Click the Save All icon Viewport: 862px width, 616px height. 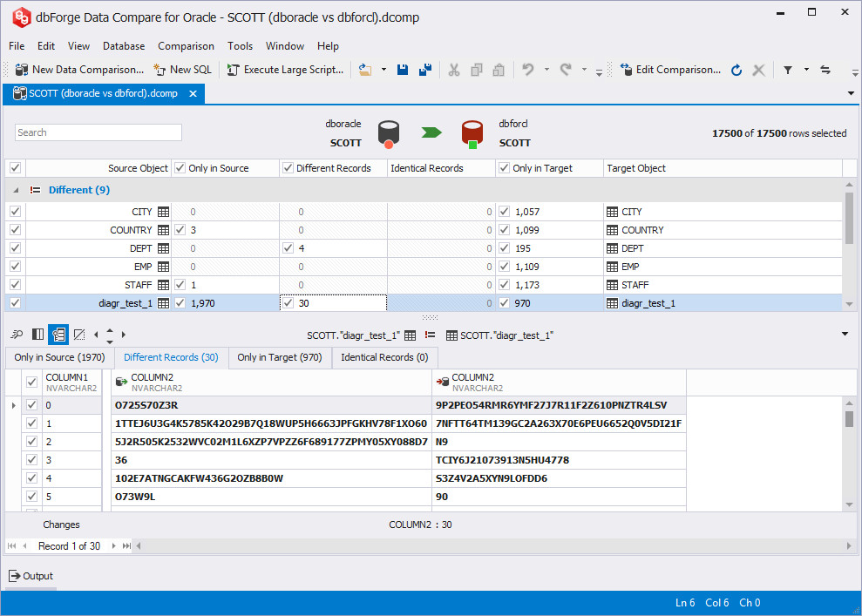[x=425, y=70]
